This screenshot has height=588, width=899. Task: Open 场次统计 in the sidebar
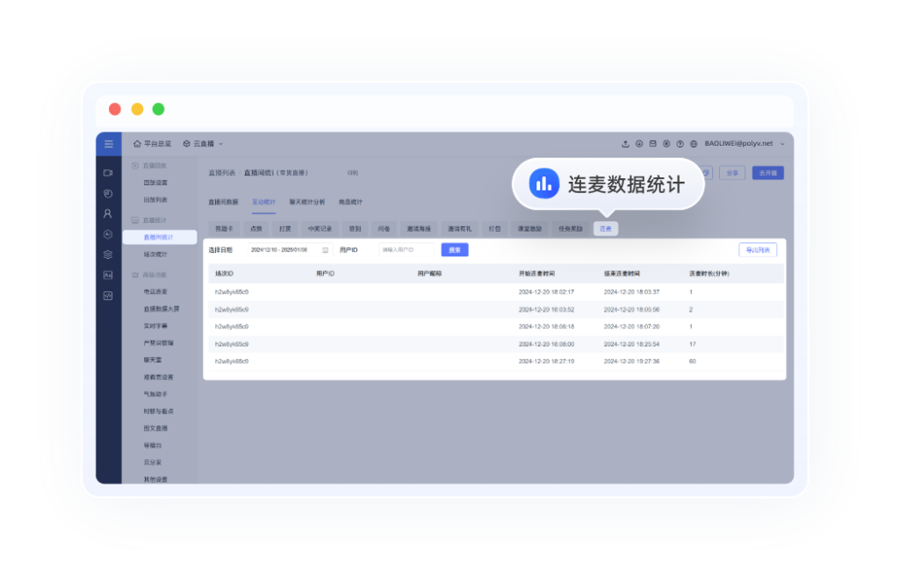pyautogui.click(x=155, y=255)
